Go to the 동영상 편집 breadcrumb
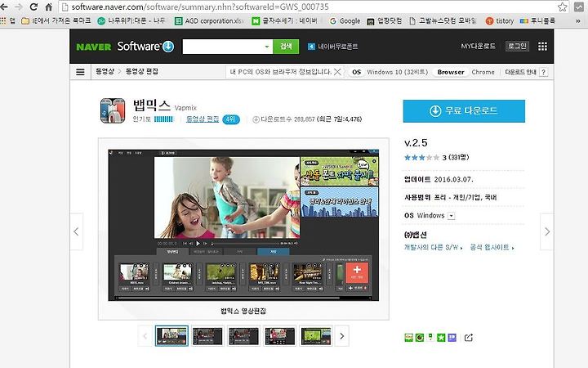This screenshot has height=368, width=588. click(142, 71)
